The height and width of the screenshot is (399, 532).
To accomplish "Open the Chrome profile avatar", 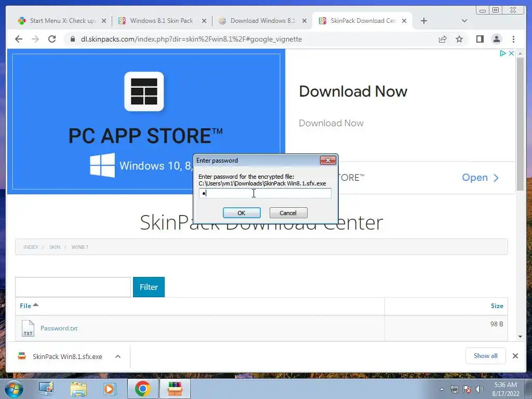I will [x=497, y=39].
